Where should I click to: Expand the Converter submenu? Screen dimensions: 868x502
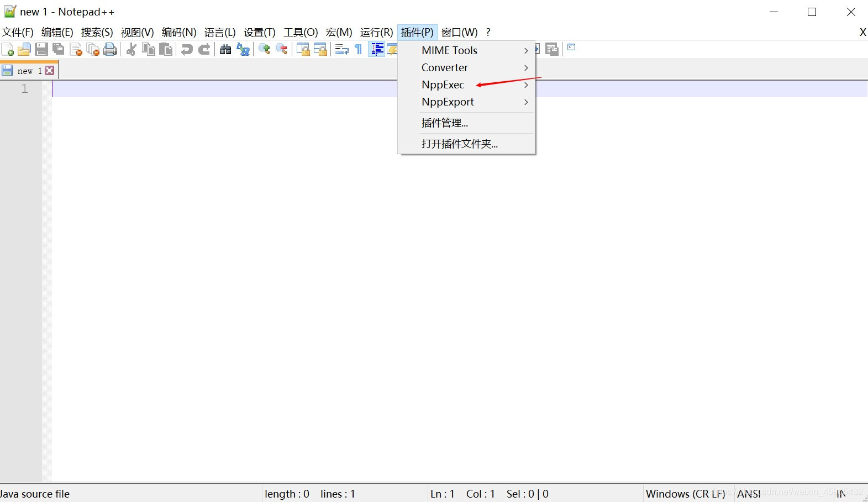pos(466,67)
